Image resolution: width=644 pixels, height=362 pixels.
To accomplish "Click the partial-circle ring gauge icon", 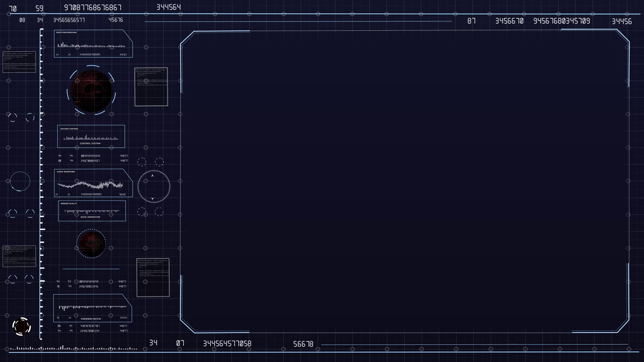I will [20, 181].
